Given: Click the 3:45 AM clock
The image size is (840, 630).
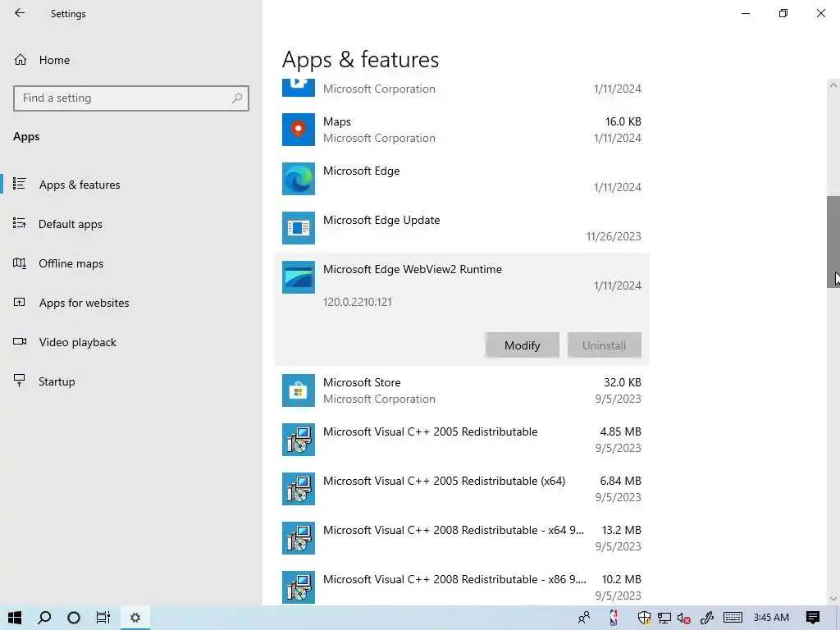Looking at the screenshot, I should click(771, 618).
